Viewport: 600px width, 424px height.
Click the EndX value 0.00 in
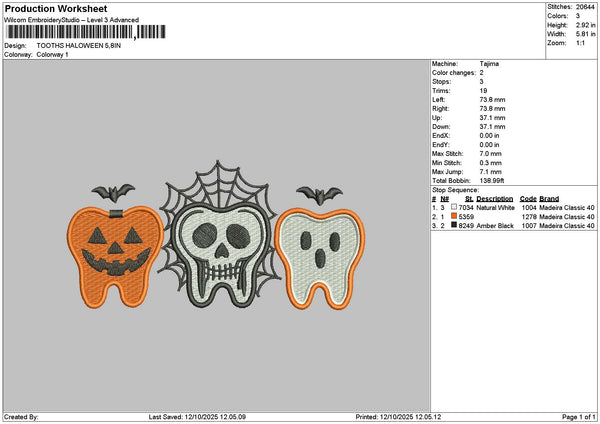tap(489, 136)
